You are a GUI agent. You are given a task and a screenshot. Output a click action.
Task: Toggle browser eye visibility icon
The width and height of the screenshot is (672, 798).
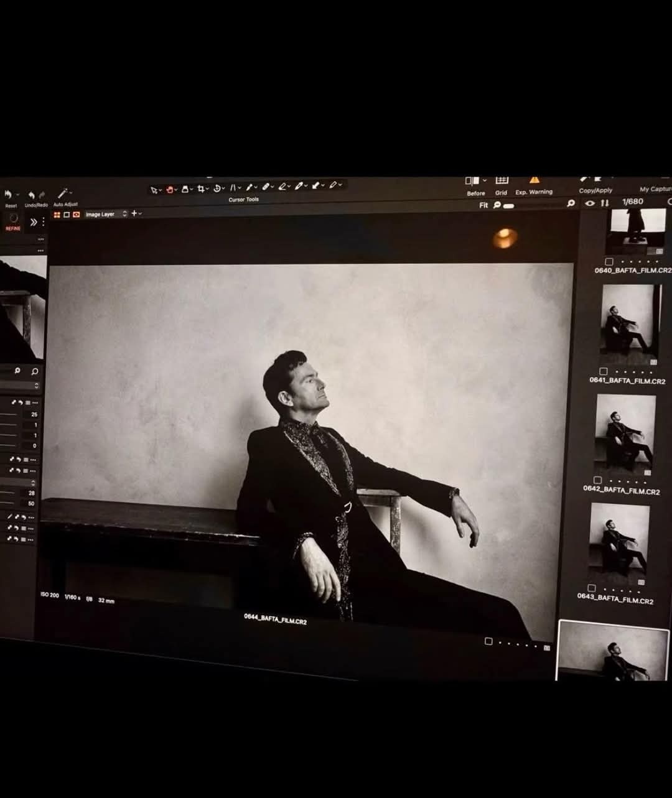coord(590,203)
